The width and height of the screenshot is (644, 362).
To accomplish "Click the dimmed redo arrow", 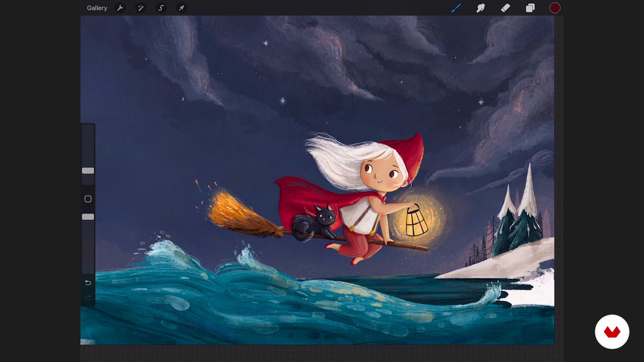I will [x=88, y=297].
